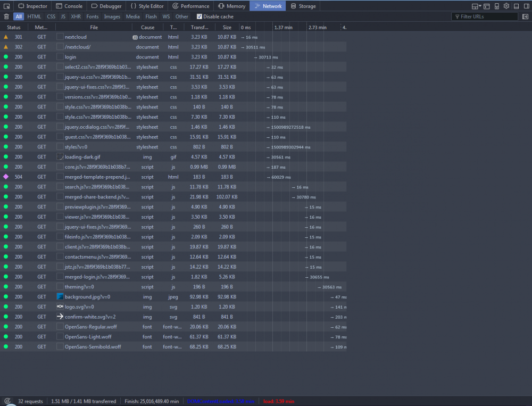Toggle the Images request filter

112,16
